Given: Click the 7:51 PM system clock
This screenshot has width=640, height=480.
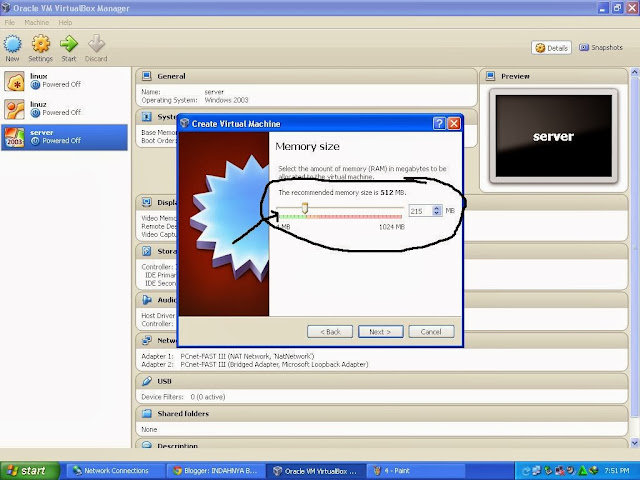Looking at the screenshot, I should (x=617, y=471).
